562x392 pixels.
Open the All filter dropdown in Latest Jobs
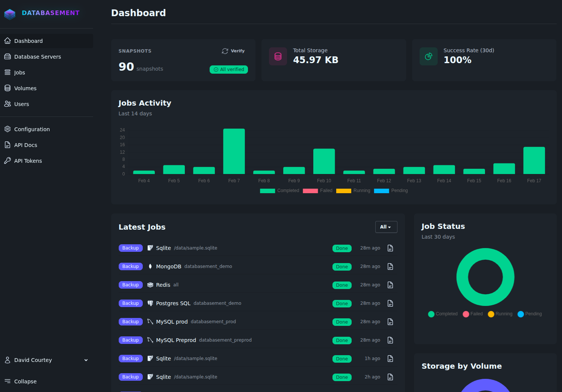tap(386, 227)
